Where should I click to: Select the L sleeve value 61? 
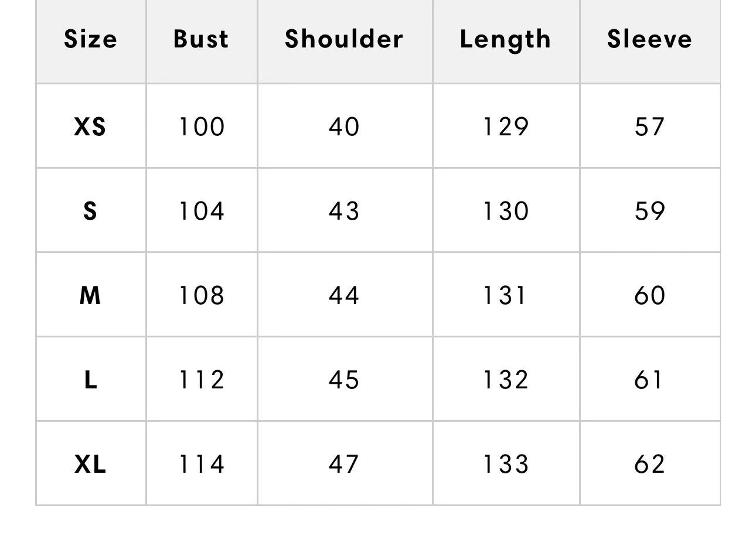coord(649,380)
